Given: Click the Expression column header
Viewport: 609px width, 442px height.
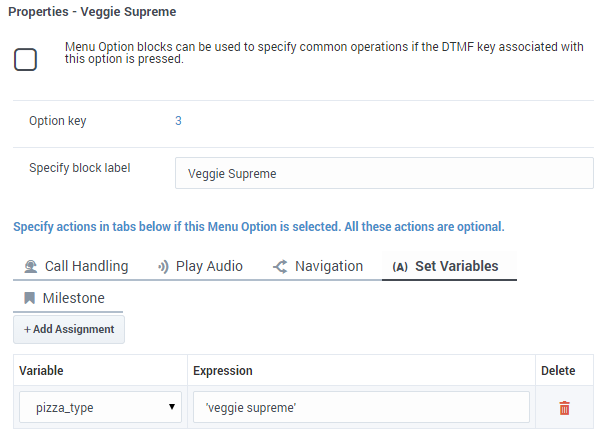Looking at the screenshot, I should click(223, 371).
